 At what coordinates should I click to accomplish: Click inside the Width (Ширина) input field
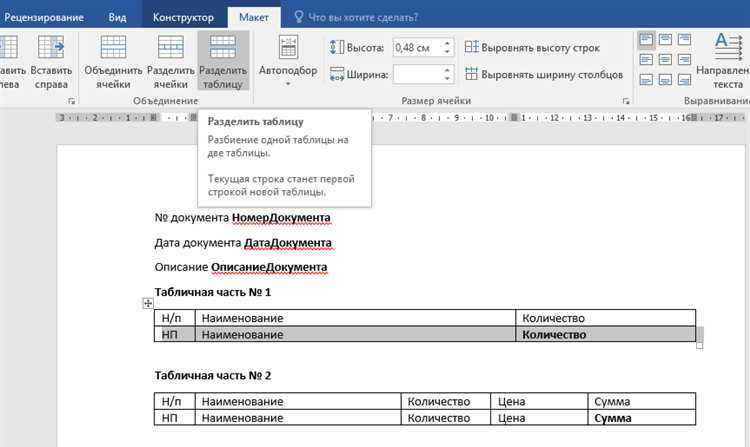click(415, 74)
